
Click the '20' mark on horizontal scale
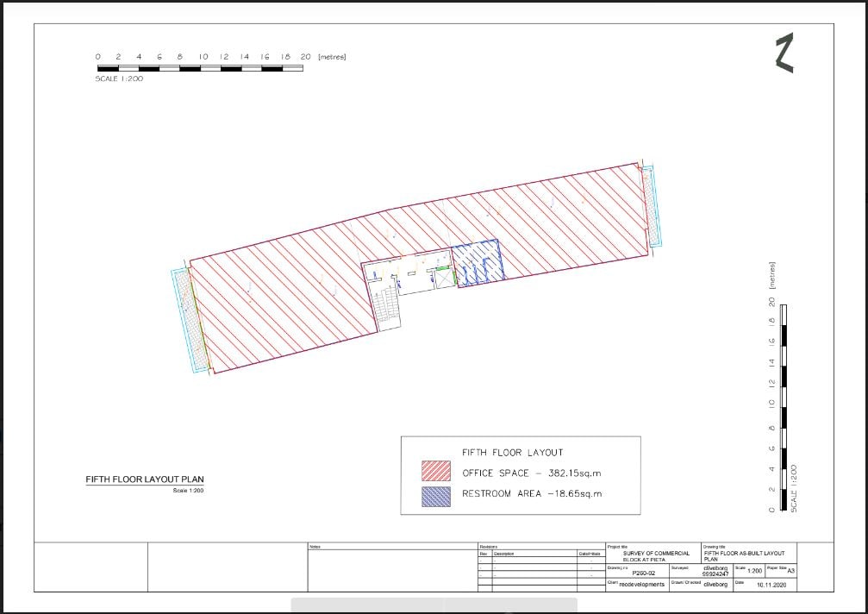306,56
